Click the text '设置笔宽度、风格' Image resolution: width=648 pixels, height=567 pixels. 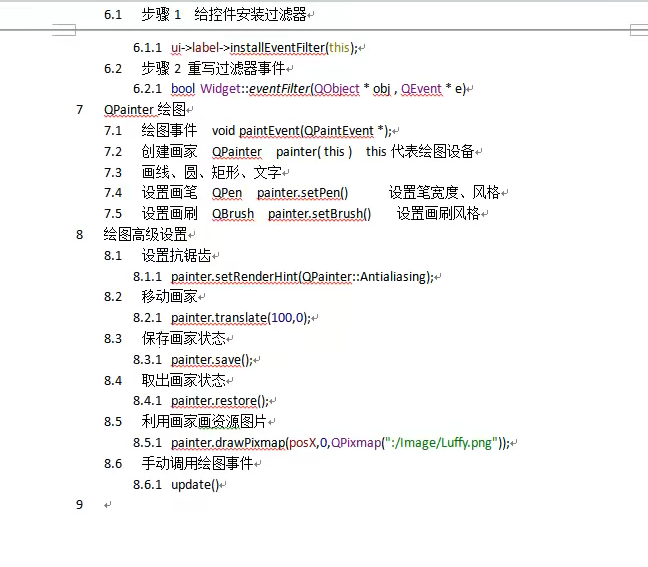click(444, 193)
